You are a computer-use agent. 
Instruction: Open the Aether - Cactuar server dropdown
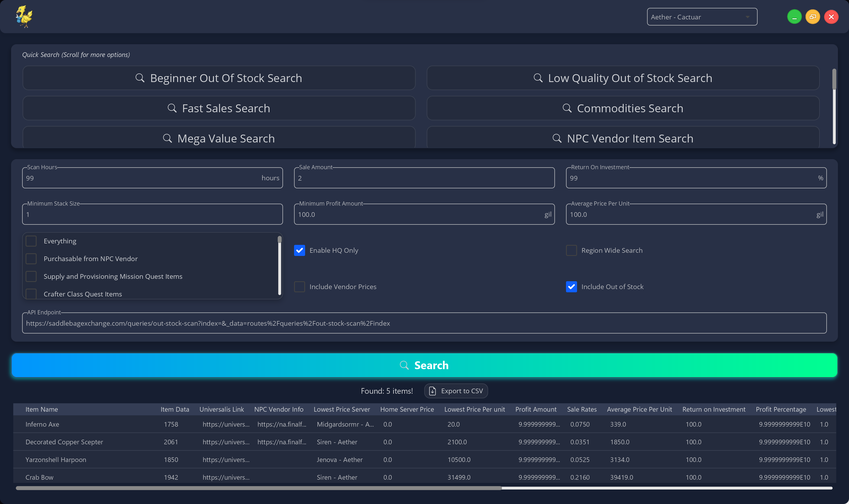pos(702,17)
